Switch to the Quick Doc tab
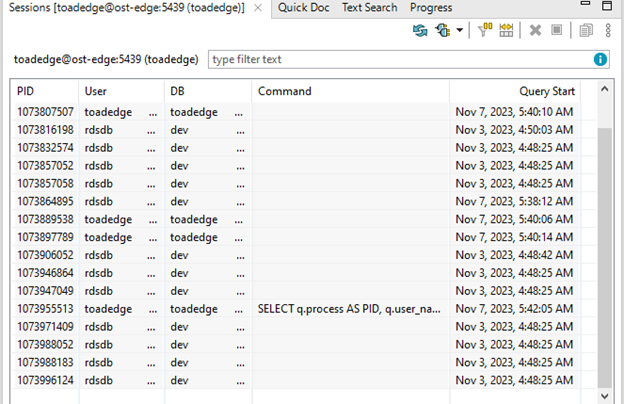The height and width of the screenshot is (404, 624). click(x=305, y=8)
